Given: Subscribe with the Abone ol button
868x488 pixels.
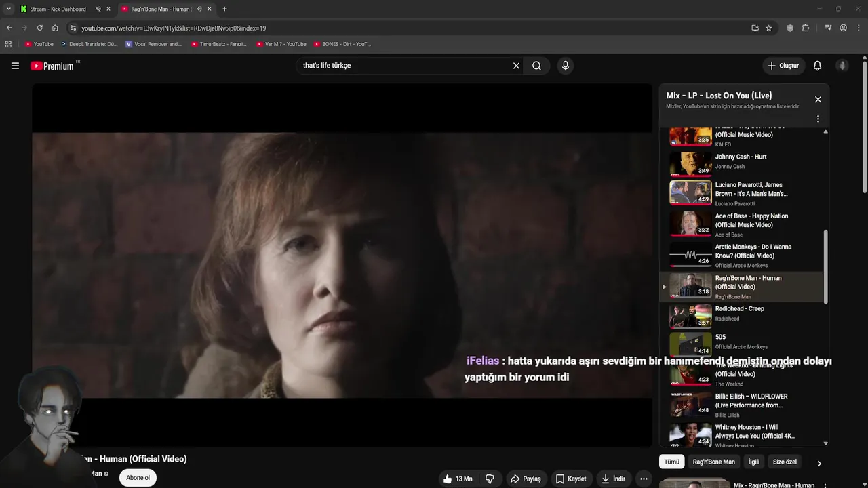Looking at the screenshot, I should coord(138,478).
